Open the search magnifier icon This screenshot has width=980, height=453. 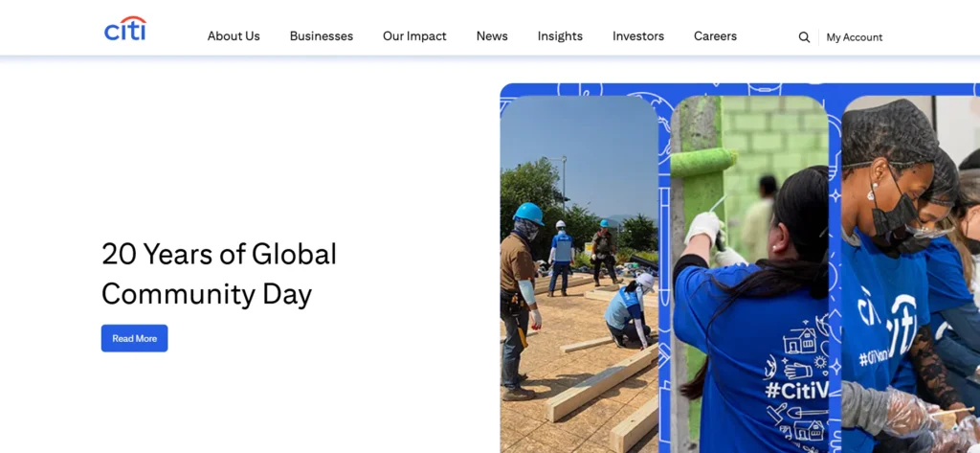click(804, 37)
